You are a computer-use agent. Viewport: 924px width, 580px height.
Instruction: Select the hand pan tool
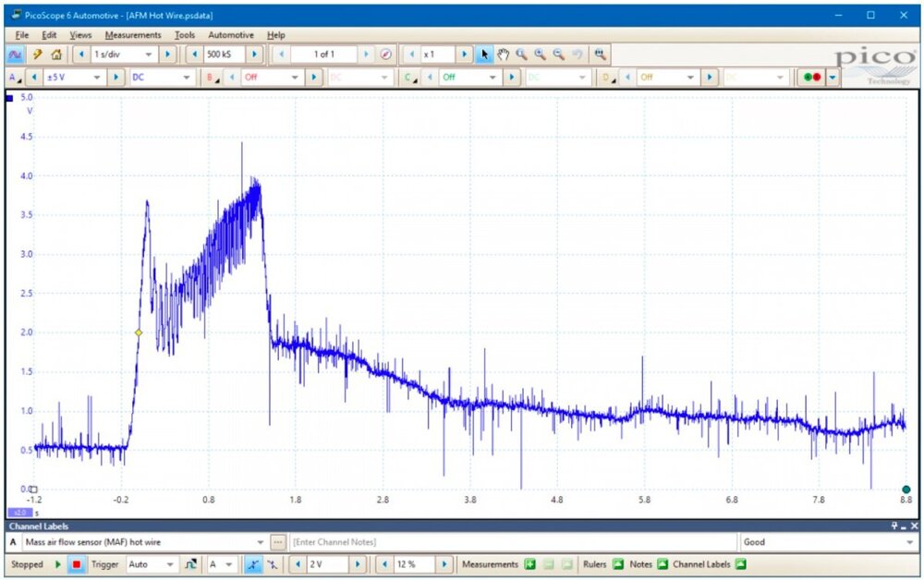pyautogui.click(x=504, y=54)
